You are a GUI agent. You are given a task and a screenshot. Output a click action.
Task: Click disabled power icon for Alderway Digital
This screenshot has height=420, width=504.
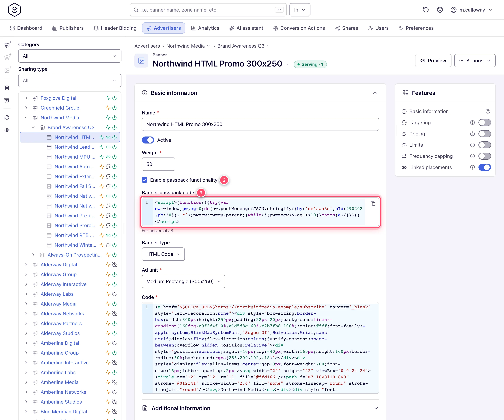point(114,264)
